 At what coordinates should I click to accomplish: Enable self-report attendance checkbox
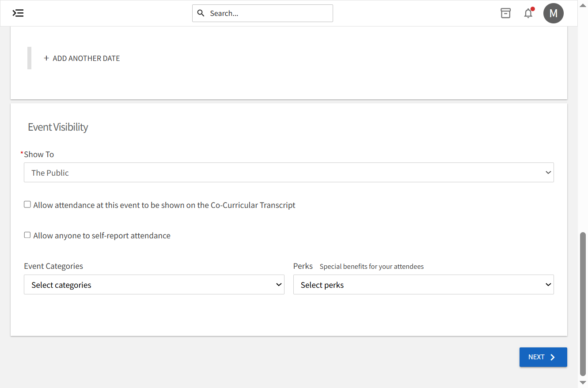[27, 235]
